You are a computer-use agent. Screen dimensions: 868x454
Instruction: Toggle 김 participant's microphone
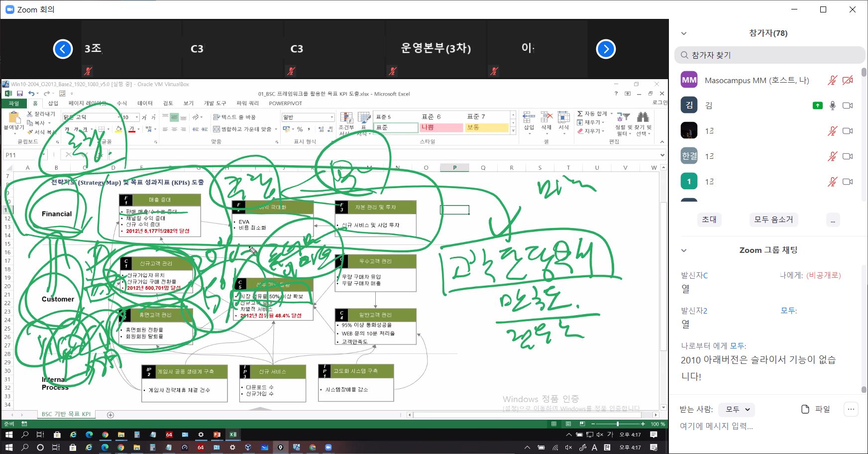click(832, 106)
